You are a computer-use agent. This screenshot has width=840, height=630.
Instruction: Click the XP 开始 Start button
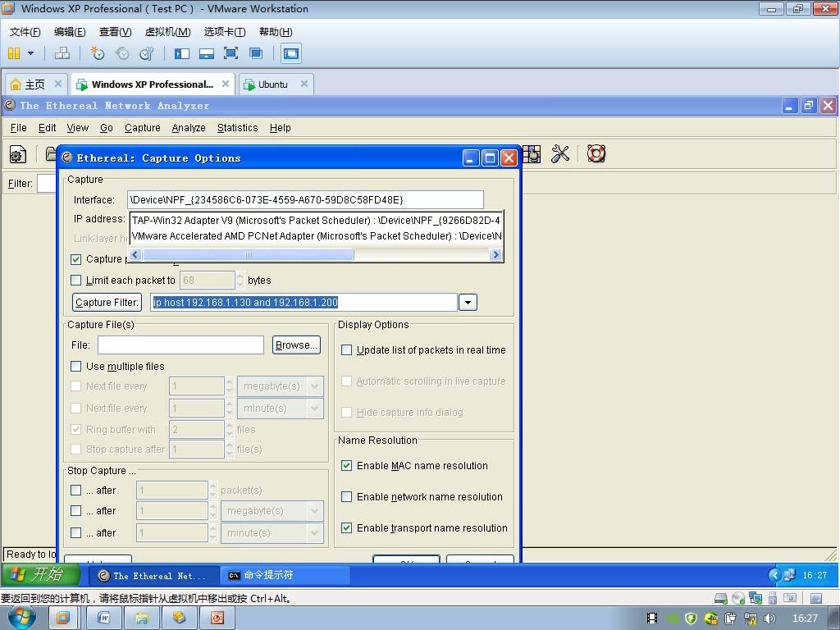pos(41,575)
